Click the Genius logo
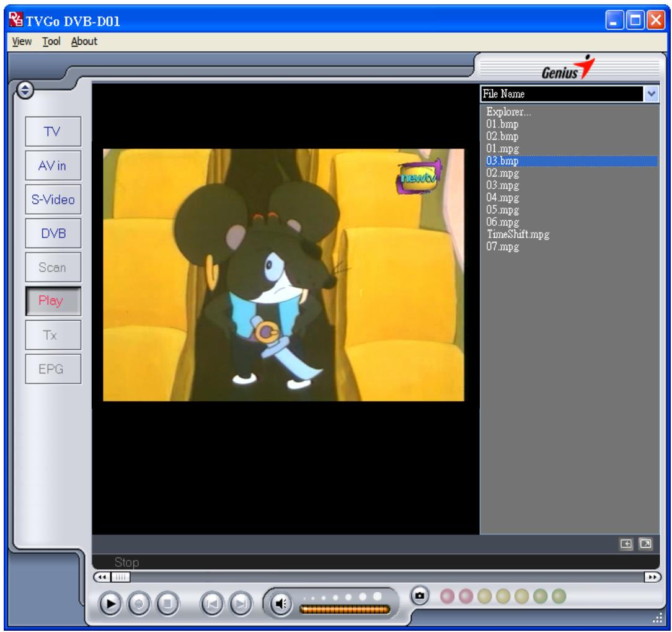 pyautogui.click(x=568, y=68)
